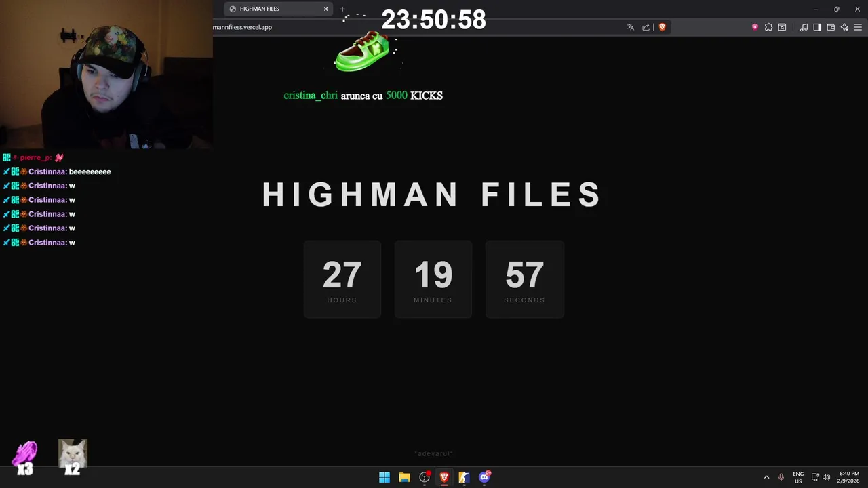Open Discord from the taskbar
The height and width of the screenshot is (488, 868).
(484, 477)
